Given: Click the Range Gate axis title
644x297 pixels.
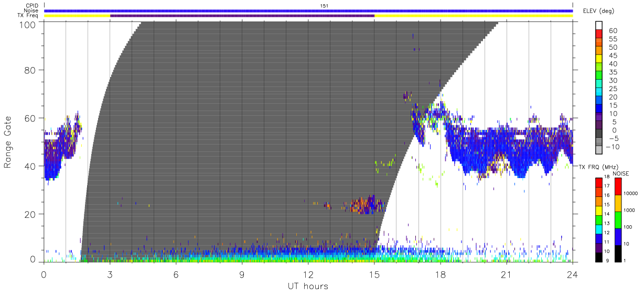Looking at the screenshot, I should pos(8,142).
